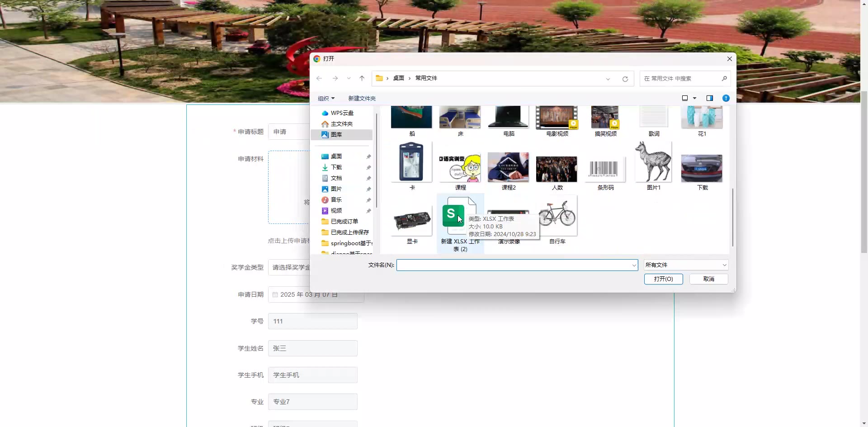Unpin 文档 using its pin icon

tap(368, 178)
